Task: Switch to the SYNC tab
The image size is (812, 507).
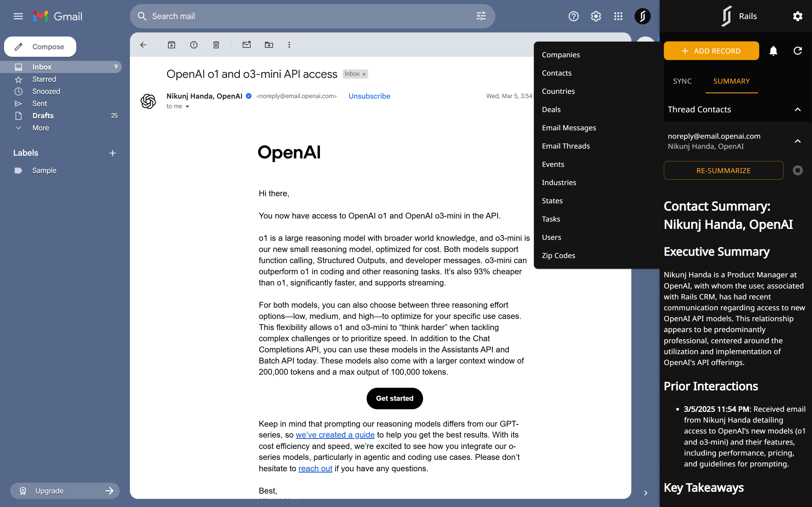Action: (683, 81)
